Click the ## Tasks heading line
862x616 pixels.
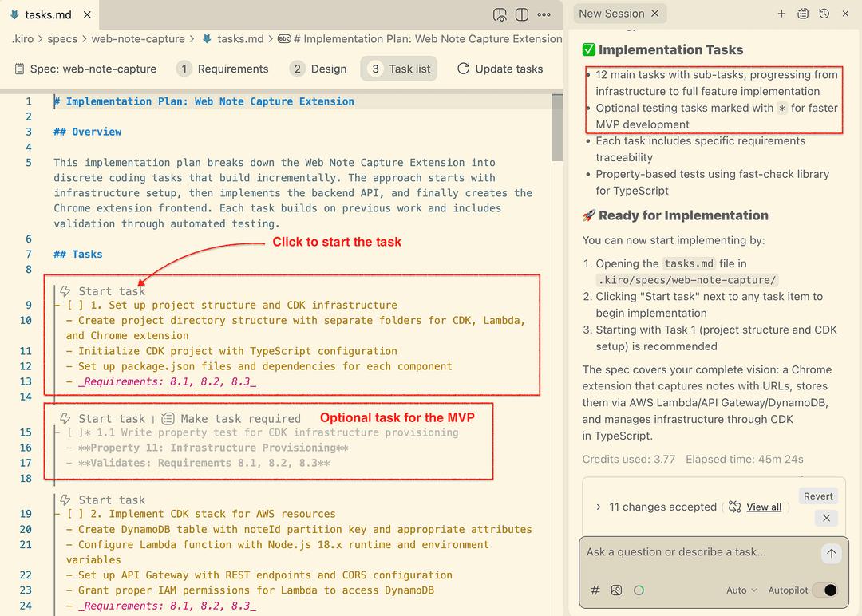point(78,255)
